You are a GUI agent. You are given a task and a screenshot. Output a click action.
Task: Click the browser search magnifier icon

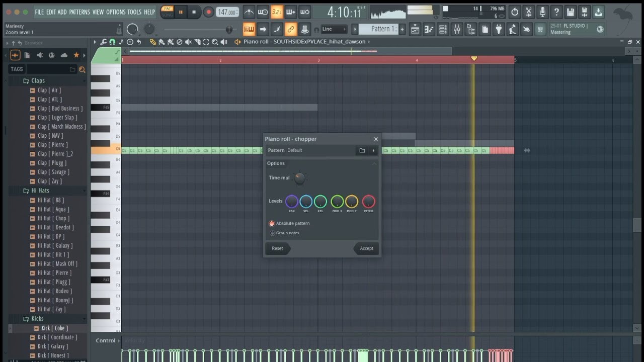(82, 69)
